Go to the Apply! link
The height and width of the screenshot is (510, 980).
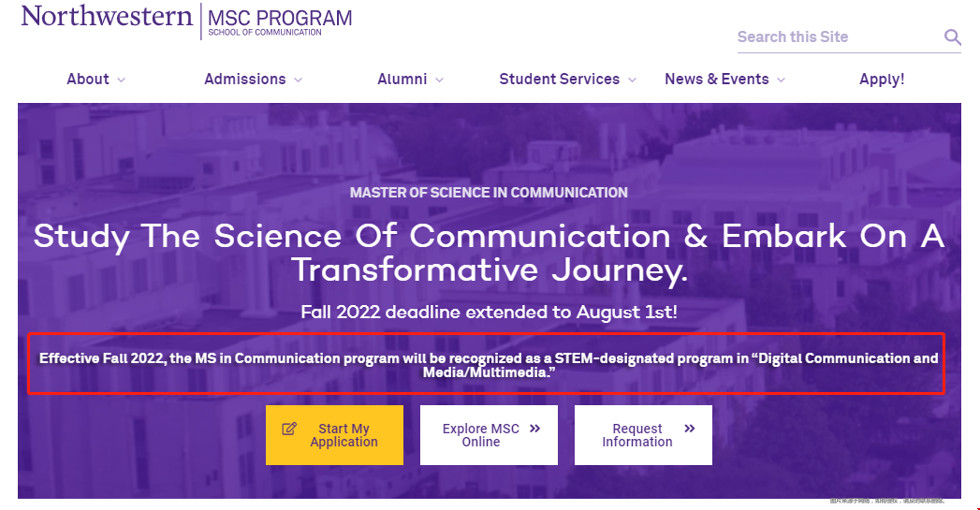point(882,80)
